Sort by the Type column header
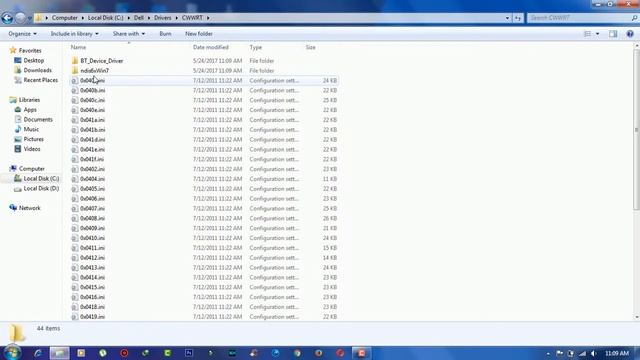This screenshot has height=360, width=640. pos(256,47)
